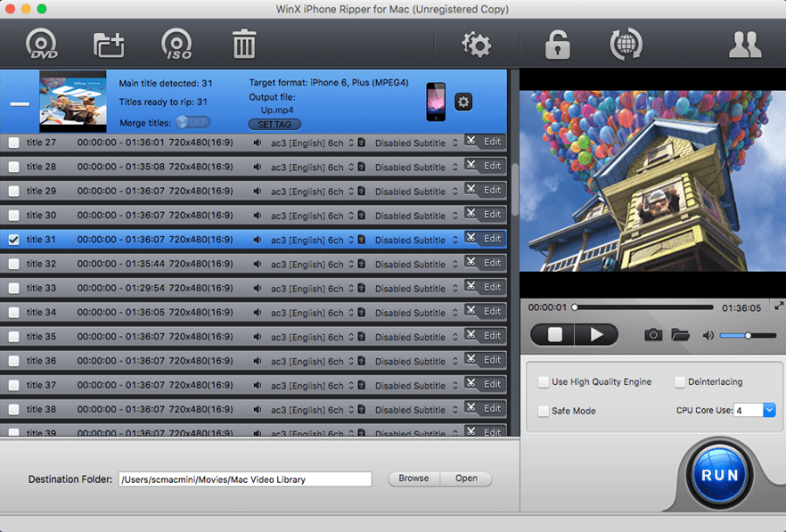
Task: Click the contact/people icon
Action: point(745,43)
